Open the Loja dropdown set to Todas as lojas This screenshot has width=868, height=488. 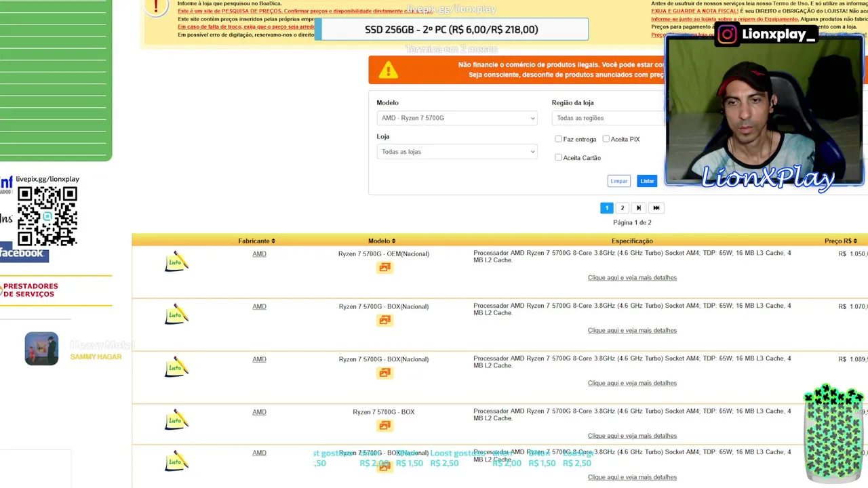456,152
